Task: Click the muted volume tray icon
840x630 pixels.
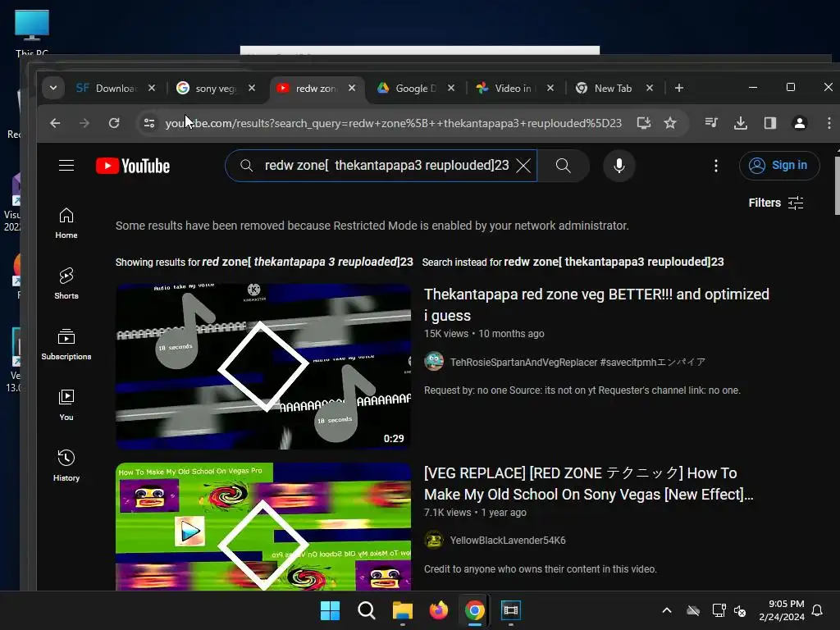Action: tap(740, 610)
